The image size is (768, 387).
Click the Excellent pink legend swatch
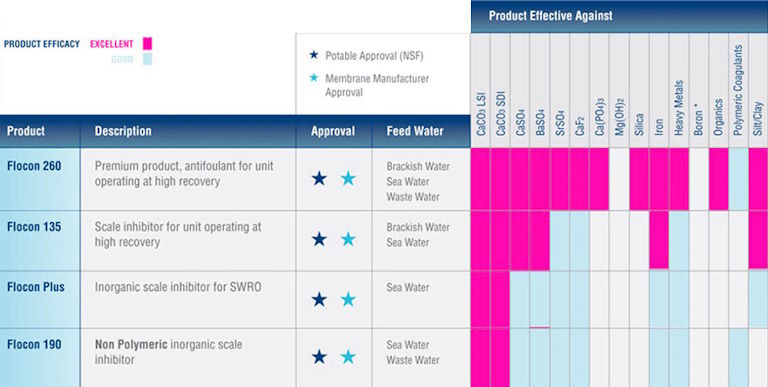[x=147, y=44]
